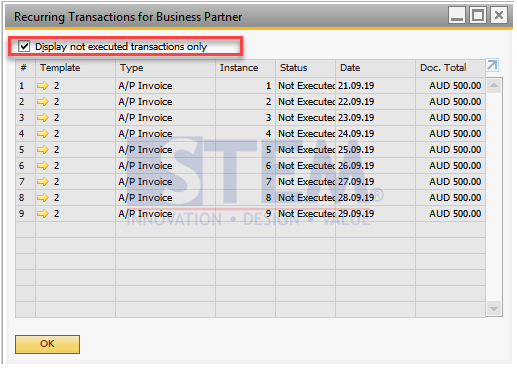Uncheck Display not executed transactions only
This screenshot has height=369, width=517.
pos(24,46)
